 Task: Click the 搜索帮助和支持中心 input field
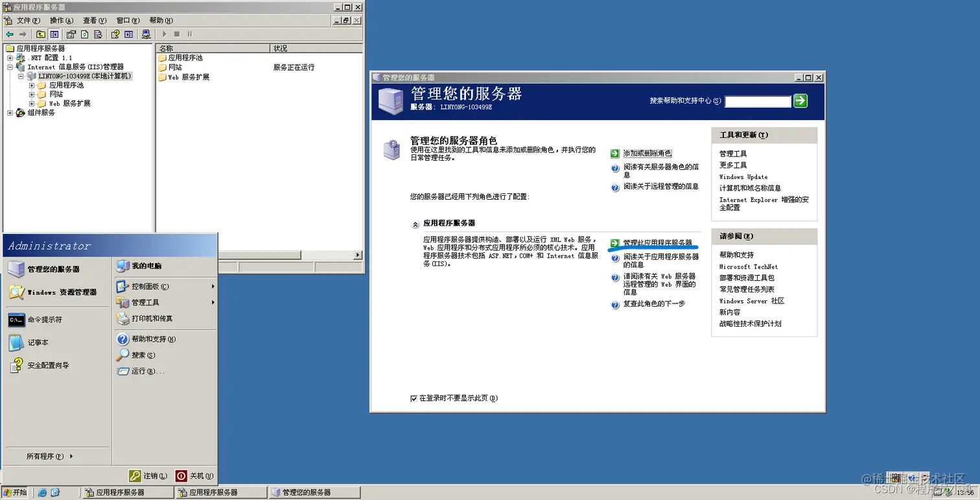pyautogui.click(x=758, y=101)
